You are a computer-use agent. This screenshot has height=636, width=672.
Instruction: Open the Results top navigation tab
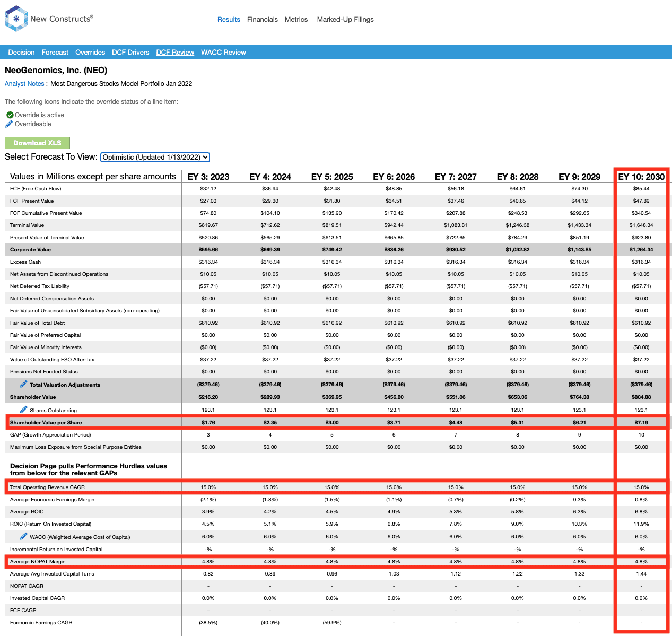(x=229, y=20)
